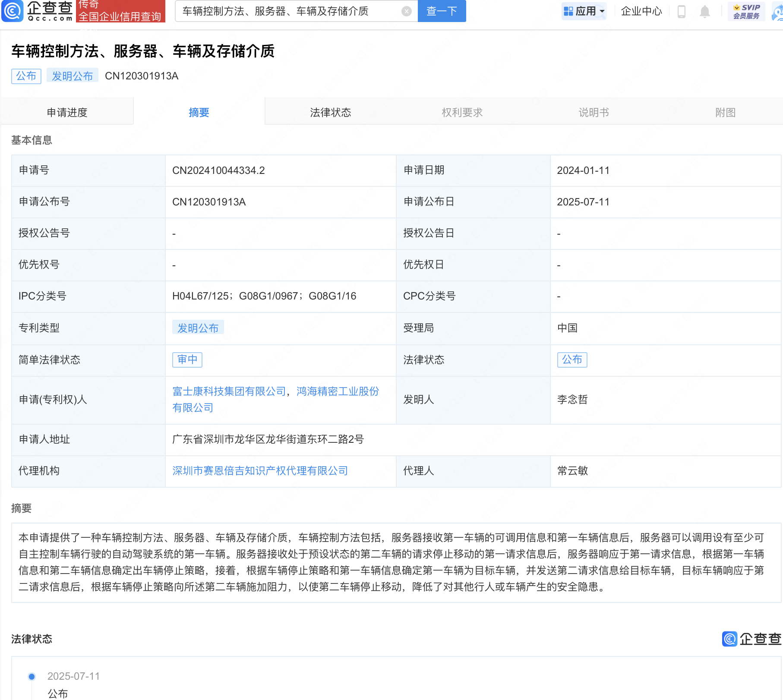Click the customer service avatar icon
The image size is (783, 700).
pos(777,12)
